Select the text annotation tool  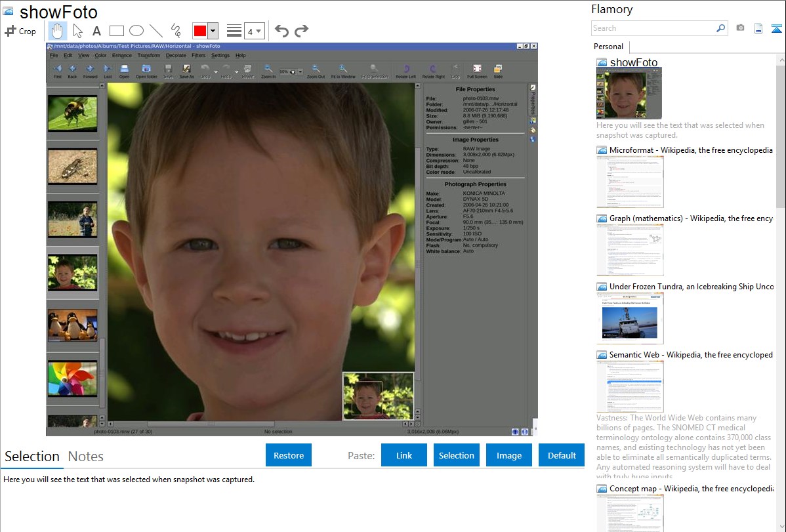pyautogui.click(x=96, y=31)
